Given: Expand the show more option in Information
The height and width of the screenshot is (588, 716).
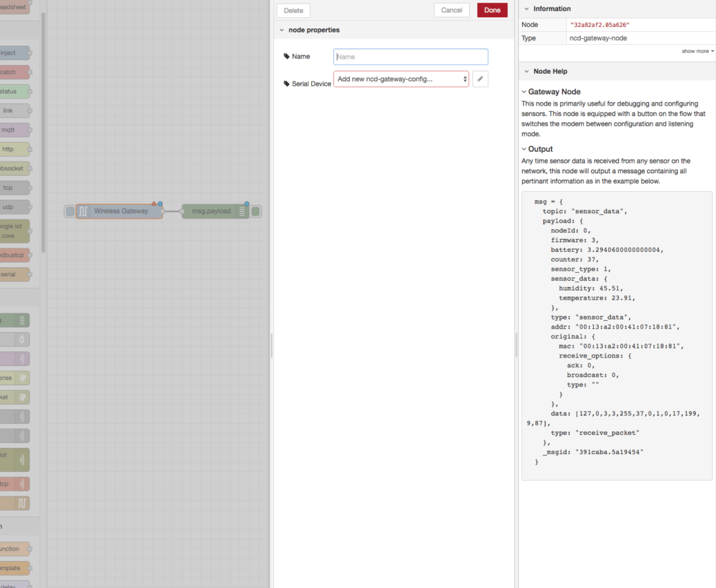Looking at the screenshot, I should pos(697,50).
